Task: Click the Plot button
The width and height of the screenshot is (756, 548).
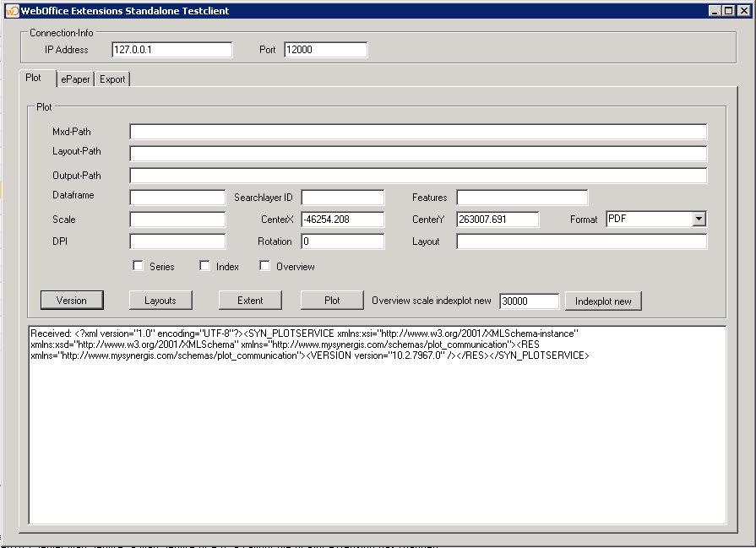Action: pyautogui.click(x=331, y=300)
